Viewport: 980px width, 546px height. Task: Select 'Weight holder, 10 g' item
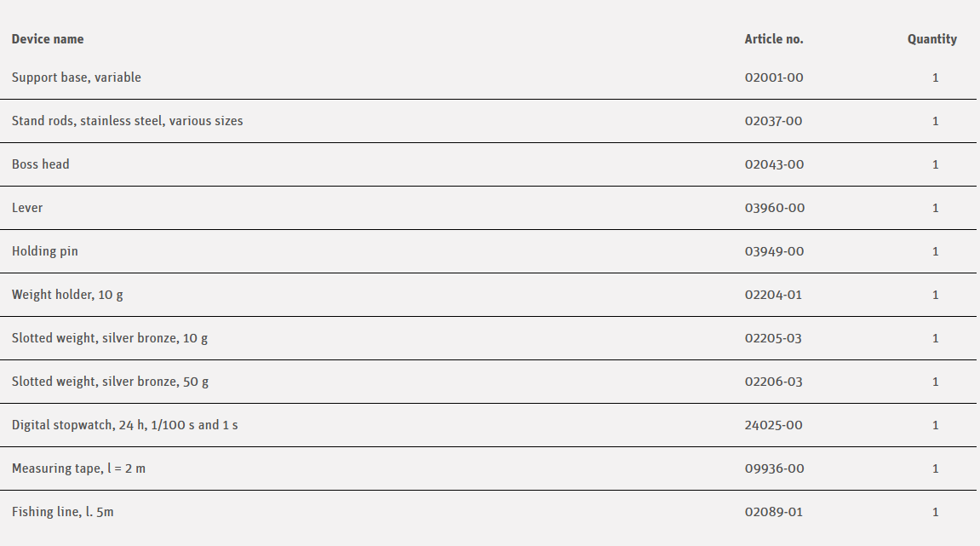pyautogui.click(x=67, y=295)
